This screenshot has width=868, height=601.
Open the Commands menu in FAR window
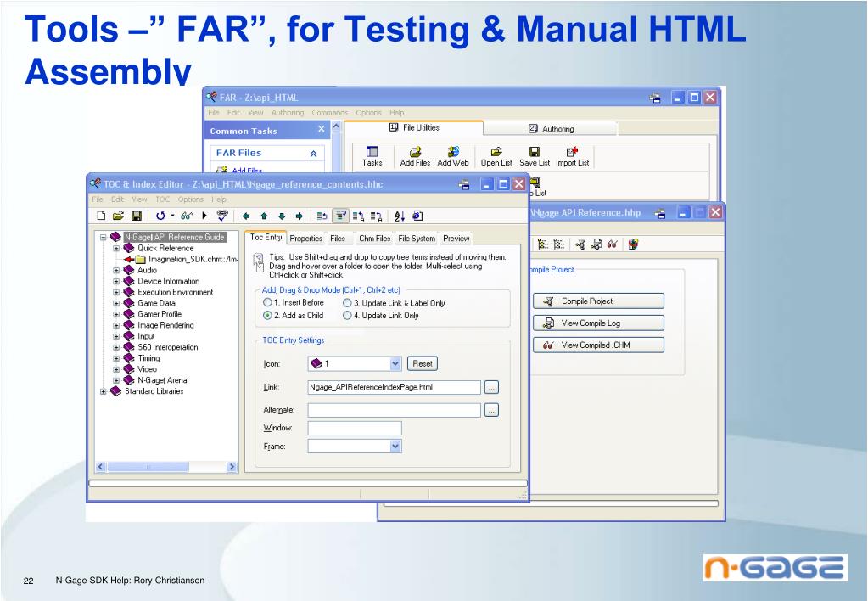click(x=330, y=112)
